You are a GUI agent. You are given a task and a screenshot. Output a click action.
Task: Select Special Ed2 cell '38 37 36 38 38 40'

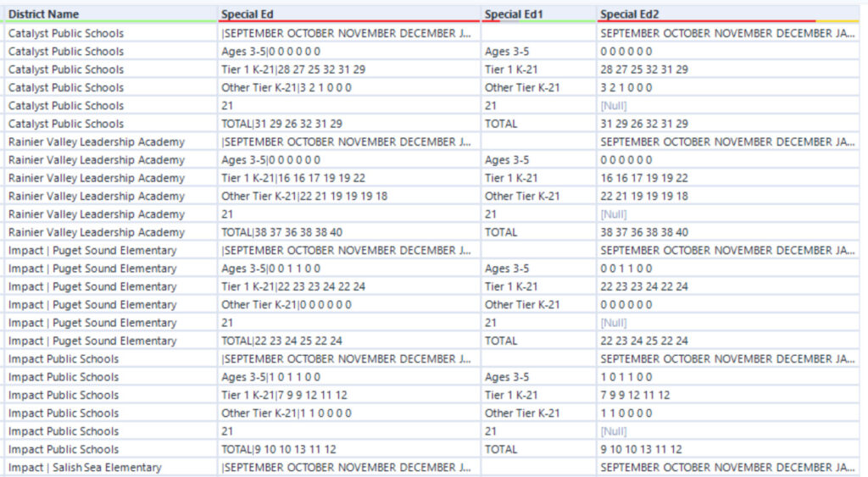[728, 232]
